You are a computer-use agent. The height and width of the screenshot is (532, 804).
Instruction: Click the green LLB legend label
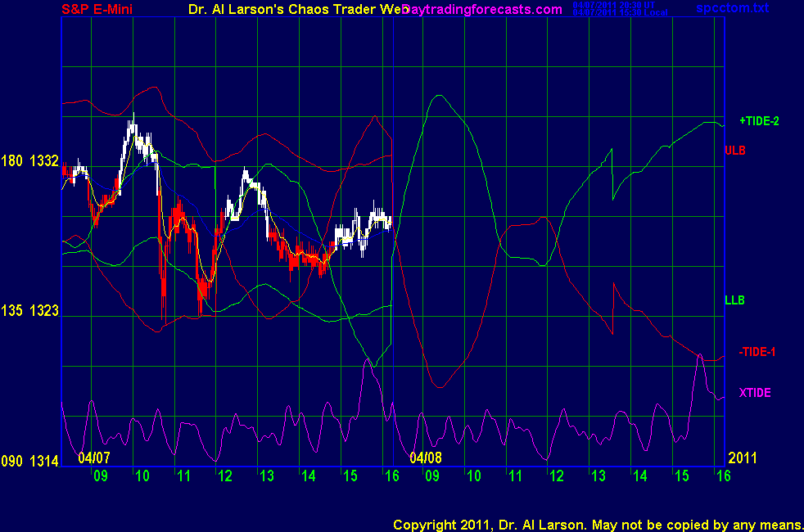pos(734,300)
